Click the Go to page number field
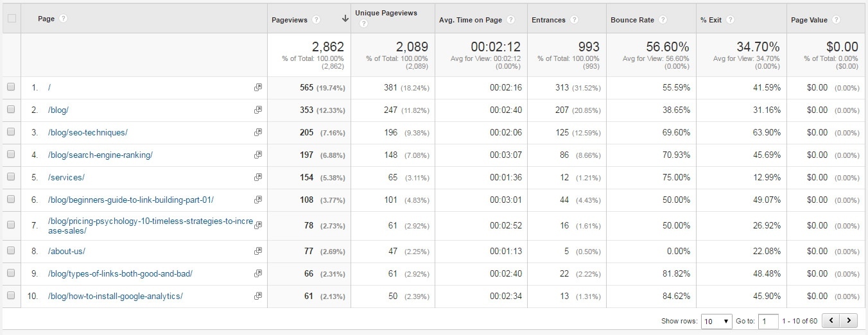The width and height of the screenshot is (868, 335). 768,321
